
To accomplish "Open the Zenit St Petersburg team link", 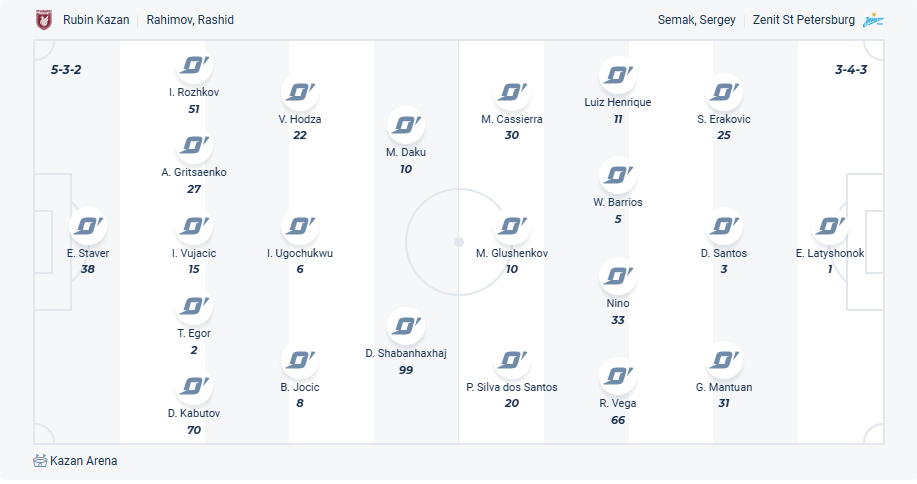I will coord(804,20).
